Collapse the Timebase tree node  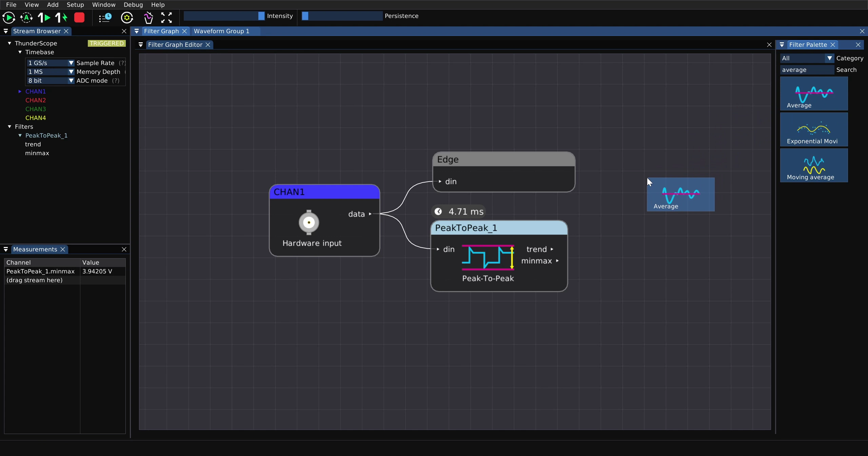(x=20, y=52)
